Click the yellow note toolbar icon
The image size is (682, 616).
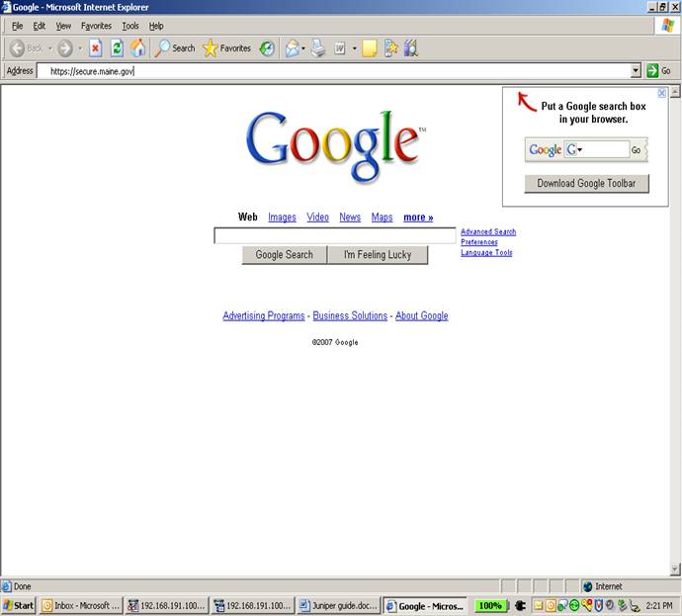click(x=370, y=48)
